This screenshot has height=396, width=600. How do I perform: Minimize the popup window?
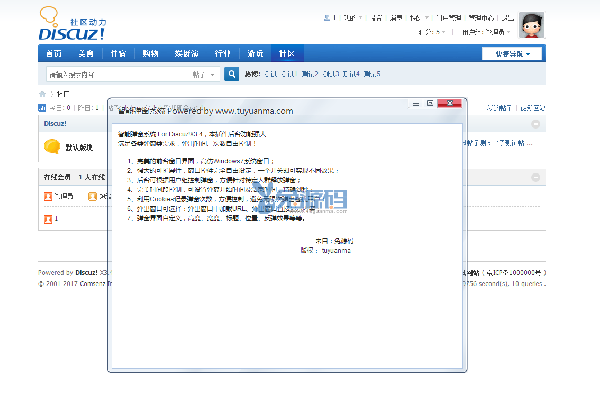(416, 104)
